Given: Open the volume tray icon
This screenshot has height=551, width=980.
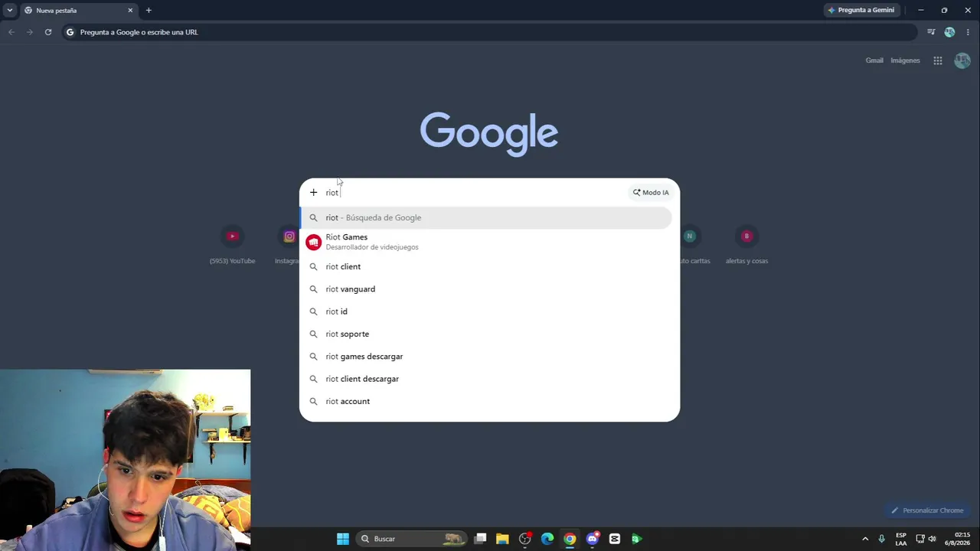Looking at the screenshot, I should pos(932,539).
